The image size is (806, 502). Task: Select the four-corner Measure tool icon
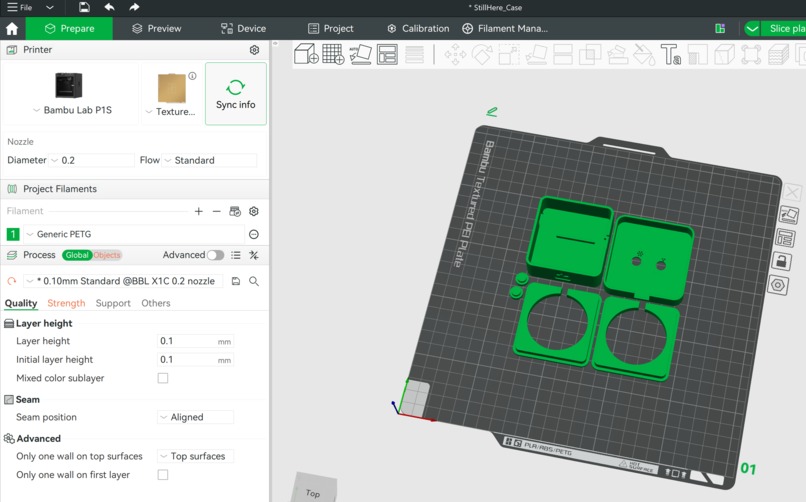(751, 54)
